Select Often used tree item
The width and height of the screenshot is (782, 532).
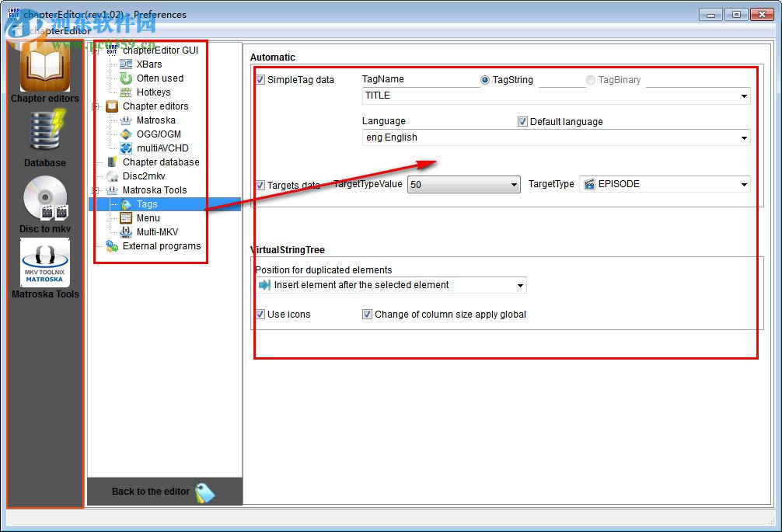(x=160, y=78)
